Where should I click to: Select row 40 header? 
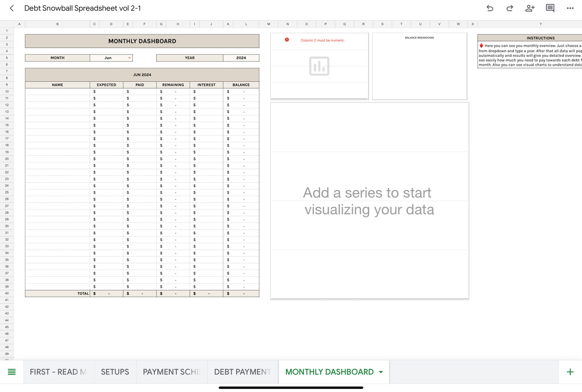(7, 294)
